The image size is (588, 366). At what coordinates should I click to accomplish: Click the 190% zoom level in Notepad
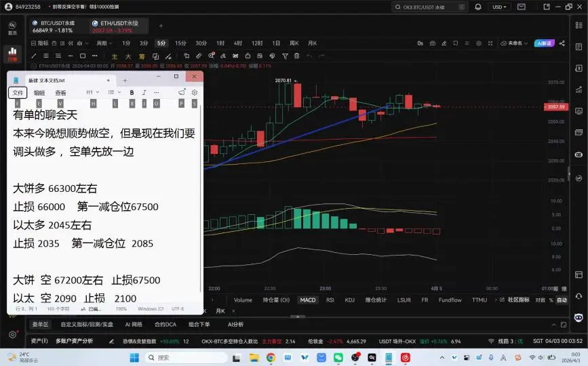pyautogui.click(x=121, y=309)
